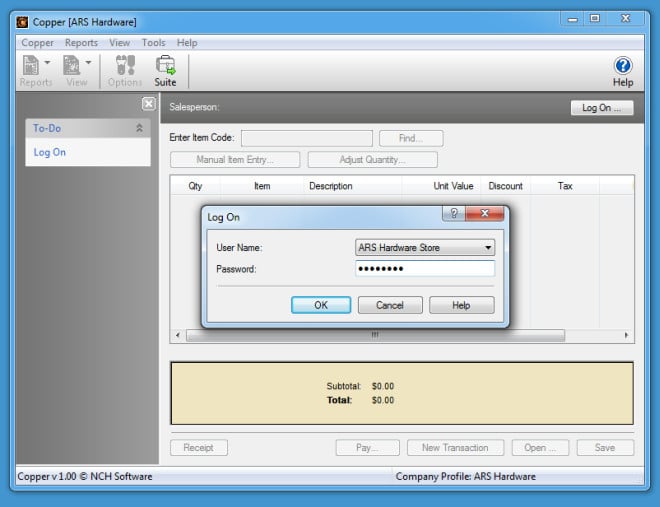Open the Help menu in menu bar
This screenshot has width=660, height=507.
coord(187,43)
